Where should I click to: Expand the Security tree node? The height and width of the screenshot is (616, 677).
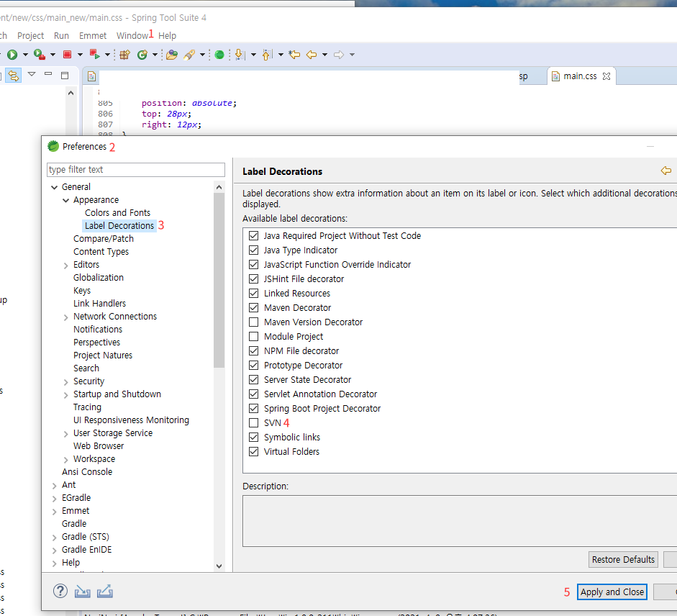pos(65,382)
